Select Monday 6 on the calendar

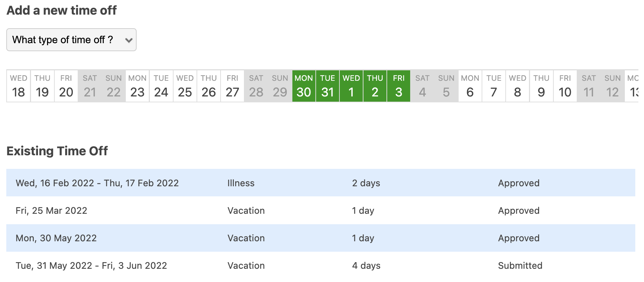470,86
